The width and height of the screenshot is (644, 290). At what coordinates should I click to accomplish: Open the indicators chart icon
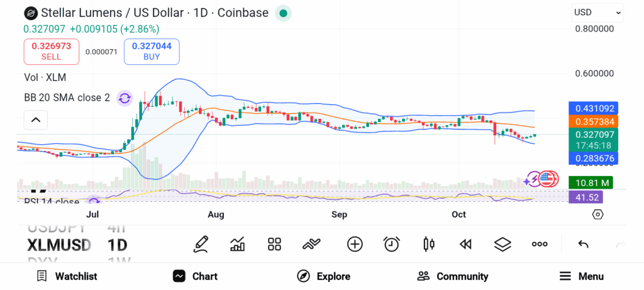[x=238, y=244]
